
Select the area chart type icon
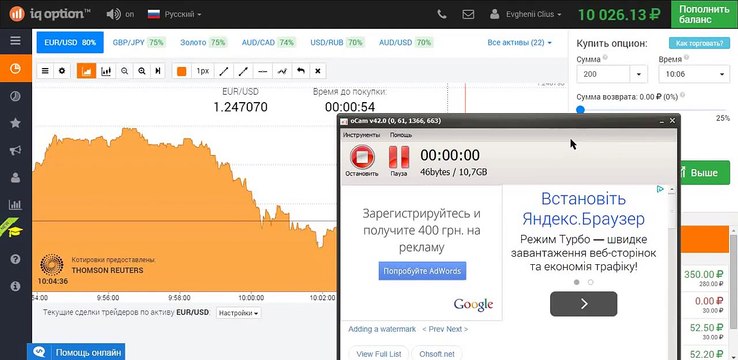[87, 71]
